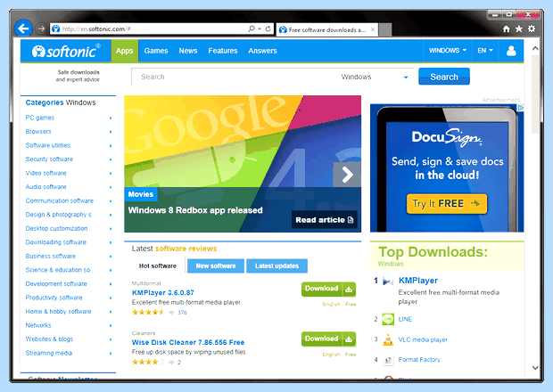Click the AdChoices icon on DocuSign ad
This screenshot has width=553, height=392.
(521, 108)
